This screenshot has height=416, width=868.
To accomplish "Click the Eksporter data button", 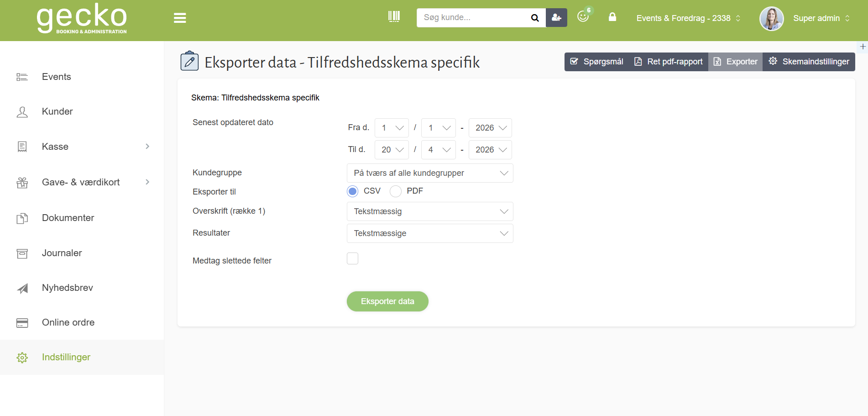I will pyautogui.click(x=387, y=301).
